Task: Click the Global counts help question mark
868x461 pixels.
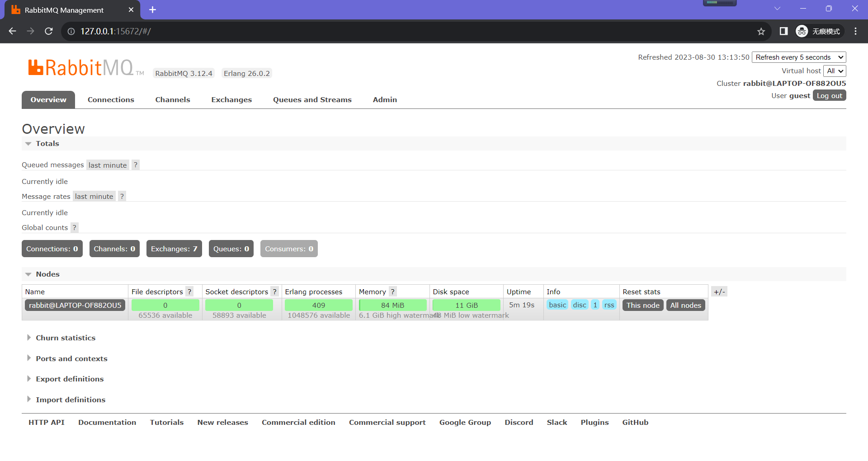Action: click(x=75, y=227)
